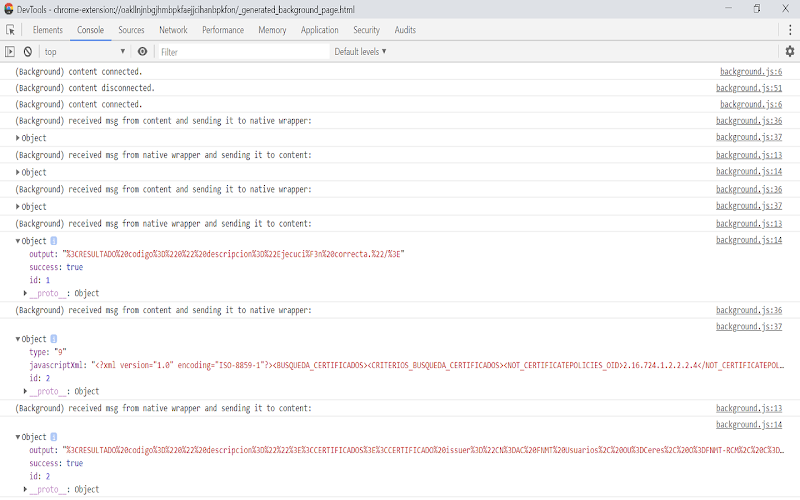Click the type: "9" property

[47, 352]
